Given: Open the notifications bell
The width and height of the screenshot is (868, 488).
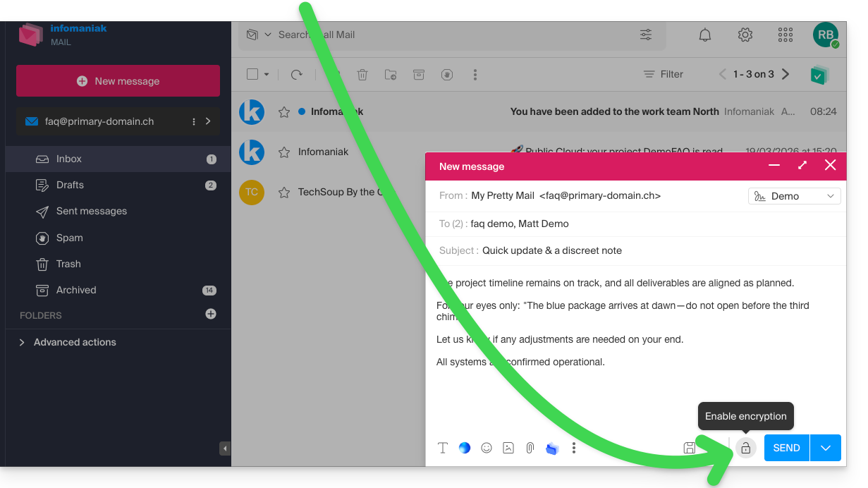Looking at the screenshot, I should click(704, 35).
